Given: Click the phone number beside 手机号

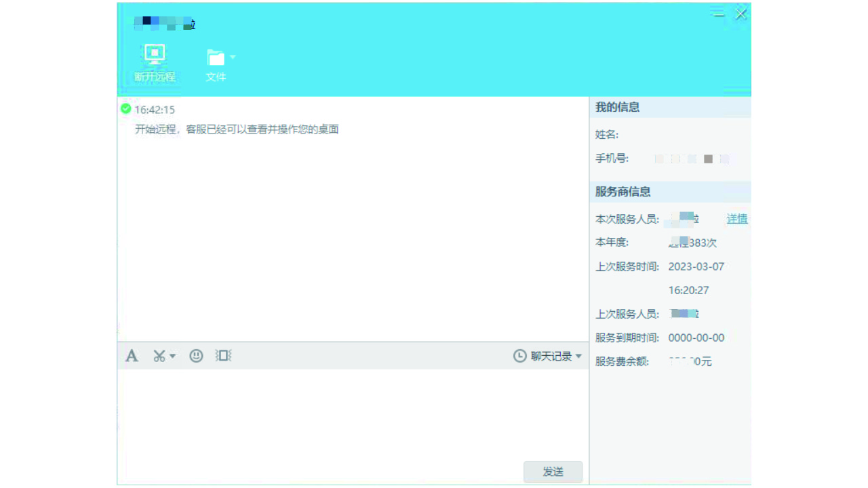Looking at the screenshot, I should [693, 159].
